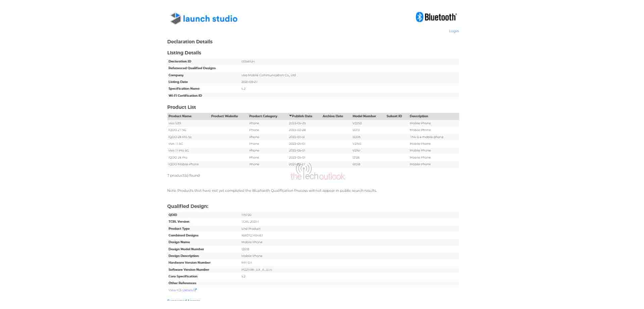Click the Subset ID column header
This screenshot has width=644, height=309.
coord(394,116)
